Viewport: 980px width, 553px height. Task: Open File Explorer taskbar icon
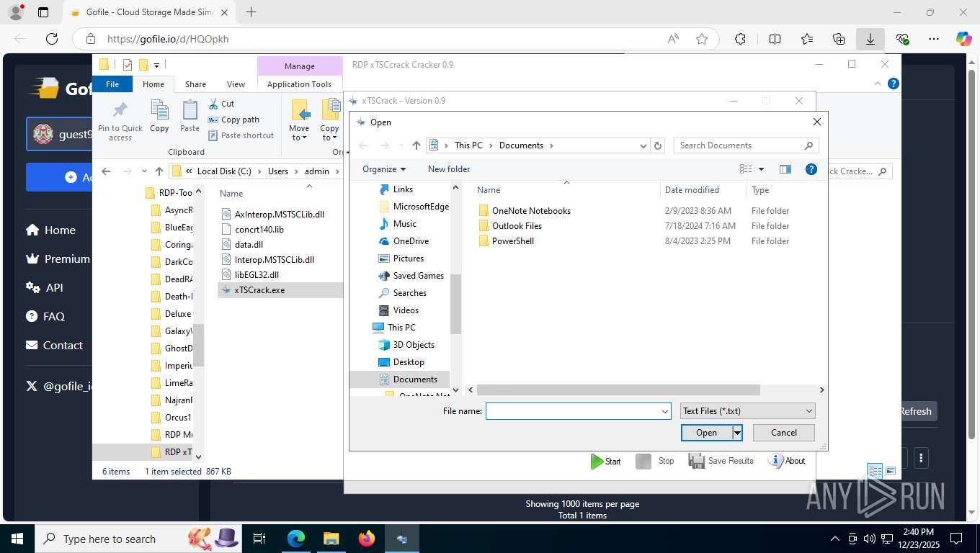(331, 539)
